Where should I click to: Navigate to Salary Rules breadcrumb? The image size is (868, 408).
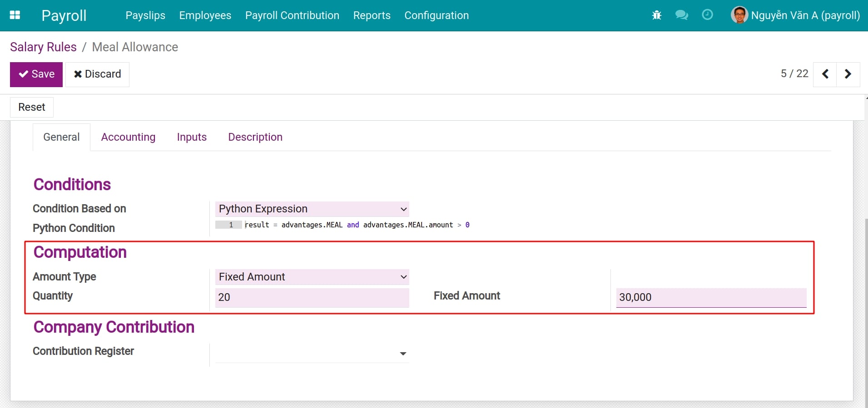pos(43,47)
